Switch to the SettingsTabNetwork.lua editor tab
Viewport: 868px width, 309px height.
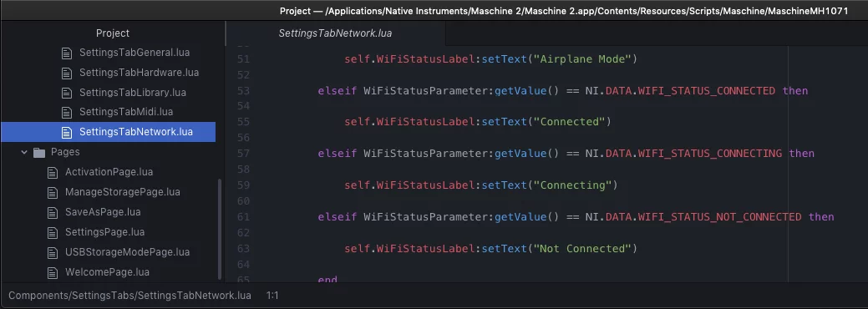click(335, 33)
